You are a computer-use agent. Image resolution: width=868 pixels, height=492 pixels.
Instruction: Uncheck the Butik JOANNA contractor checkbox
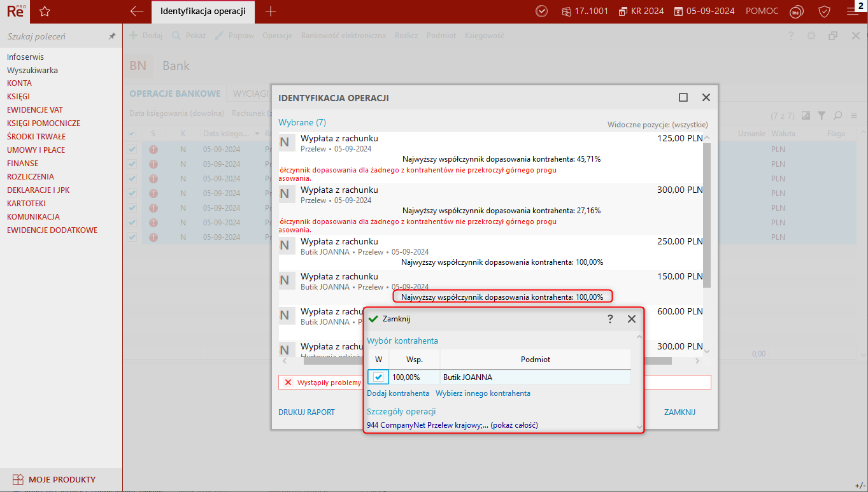click(378, 377)
